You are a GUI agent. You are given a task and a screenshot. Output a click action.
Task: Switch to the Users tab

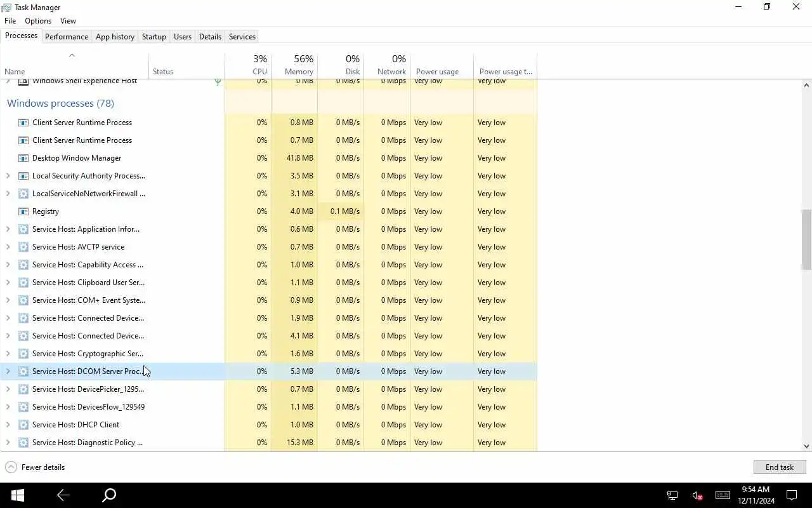point(183,37)
